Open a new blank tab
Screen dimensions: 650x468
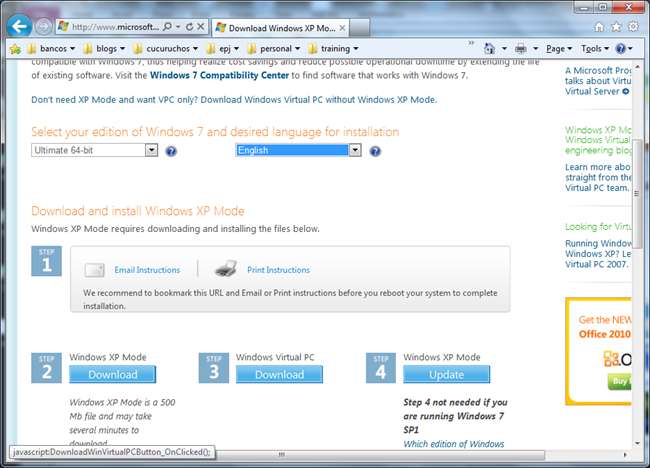pos(360,28)
